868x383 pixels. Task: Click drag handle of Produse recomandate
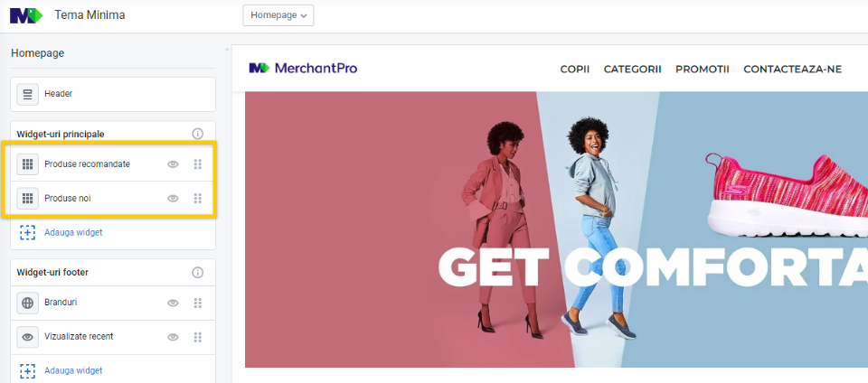(x=198, y=164)
